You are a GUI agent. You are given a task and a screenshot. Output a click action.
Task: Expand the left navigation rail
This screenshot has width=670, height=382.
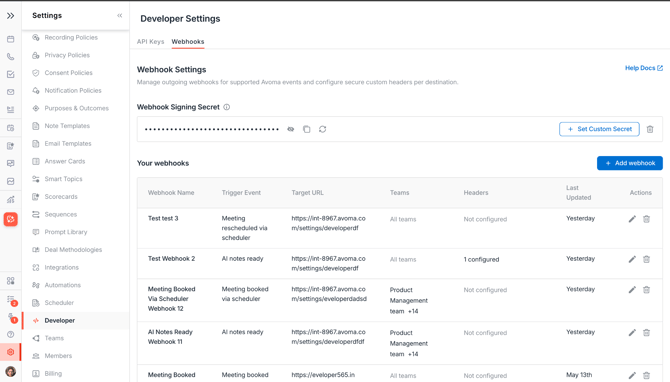pyautogui.click(x=11, y=16)
